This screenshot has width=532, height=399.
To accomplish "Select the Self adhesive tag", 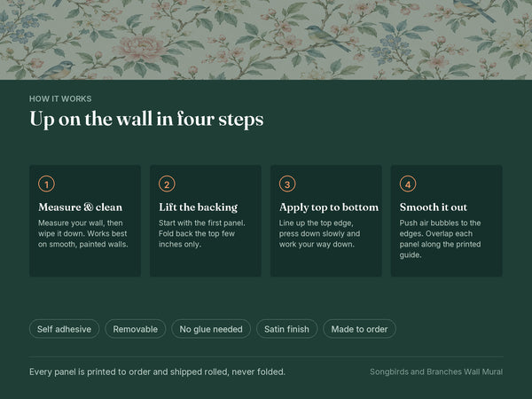I will pos(64,329).
